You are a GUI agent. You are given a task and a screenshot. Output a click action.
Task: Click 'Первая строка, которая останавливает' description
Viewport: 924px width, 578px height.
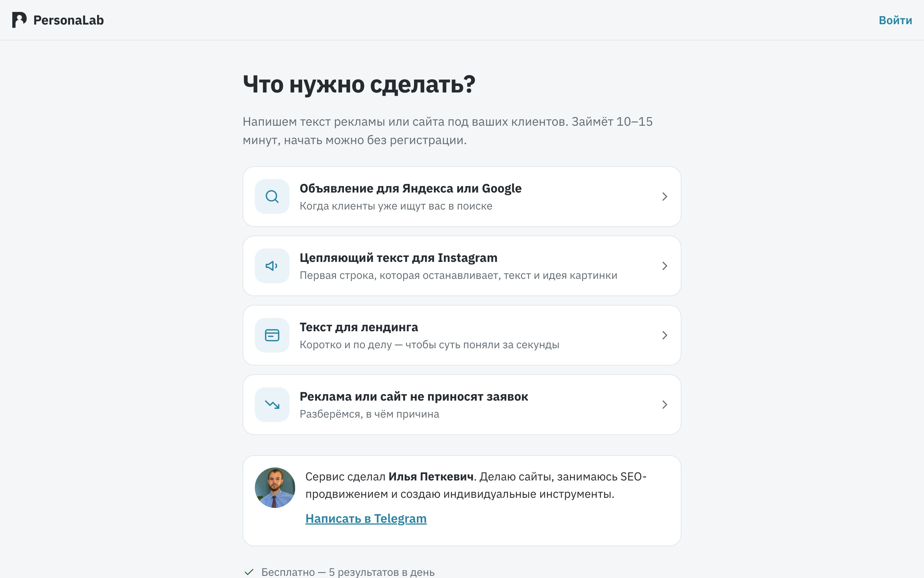458,275
